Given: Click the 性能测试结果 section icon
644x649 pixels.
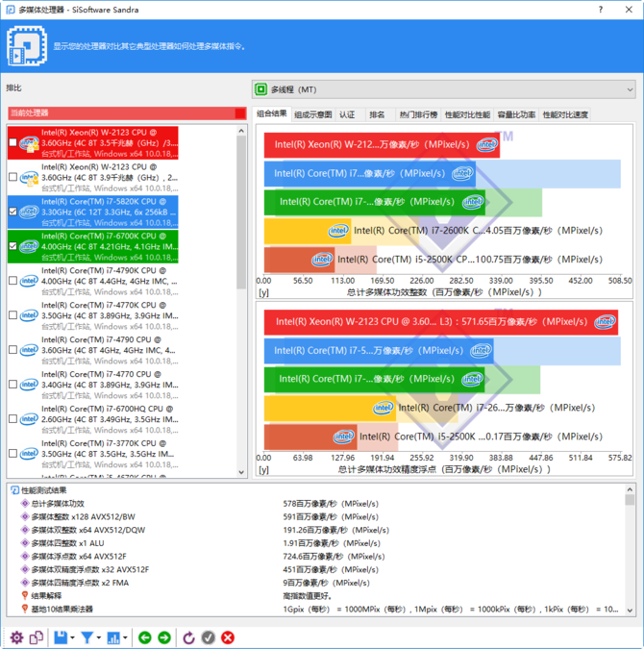Looking at the screenshot, I should click(14, 490).
